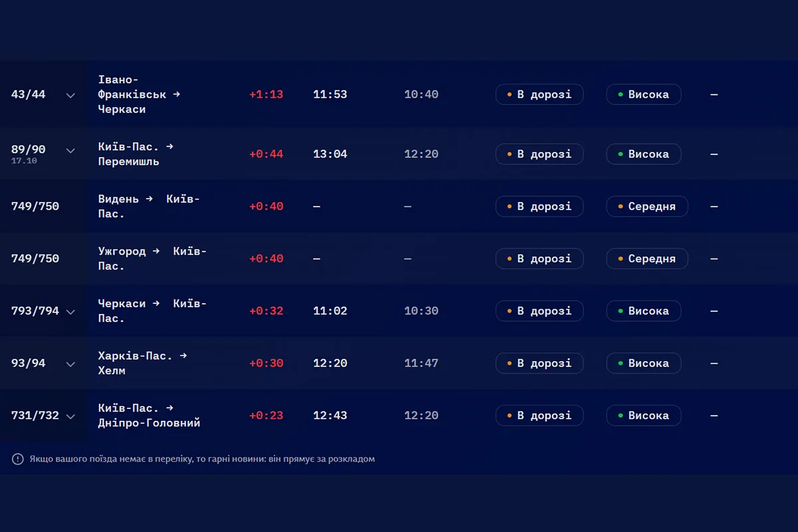Image resolution: width=798 pixels, height=532 pixels.
Task: Select the Видень → Київ-Пас. route
Action: [149, 206]
